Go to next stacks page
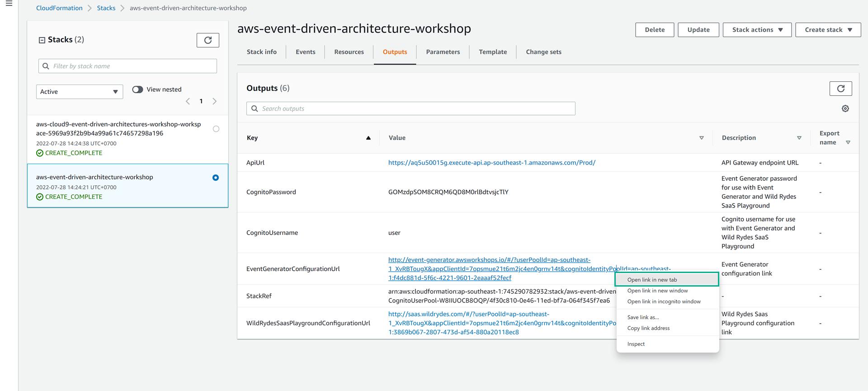The height and width of the screenshot is (391, 868). tap(215, 101)
